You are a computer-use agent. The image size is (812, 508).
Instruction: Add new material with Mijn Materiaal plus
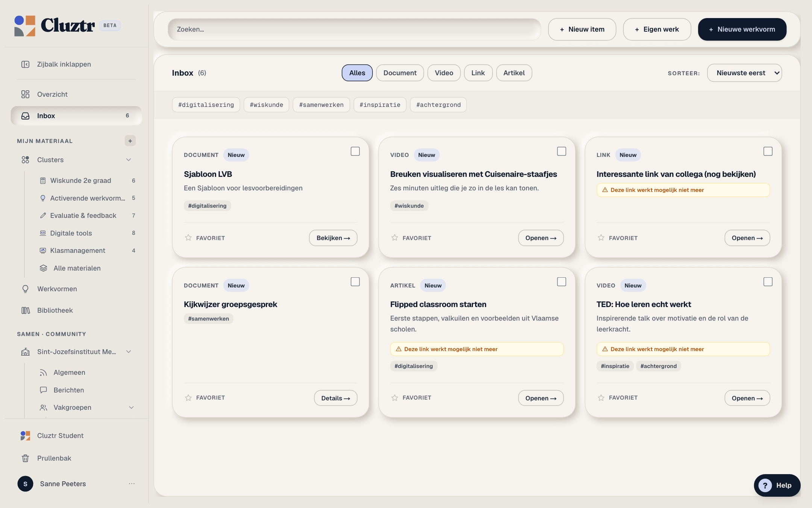pyautogui.click(x=130, y=141)
